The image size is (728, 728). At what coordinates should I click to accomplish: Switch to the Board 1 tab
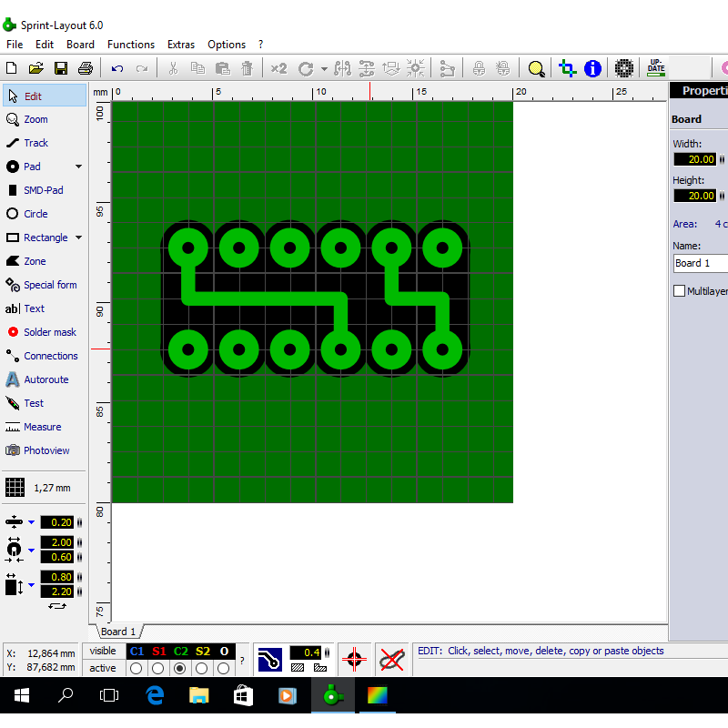[x=118, y=632]
